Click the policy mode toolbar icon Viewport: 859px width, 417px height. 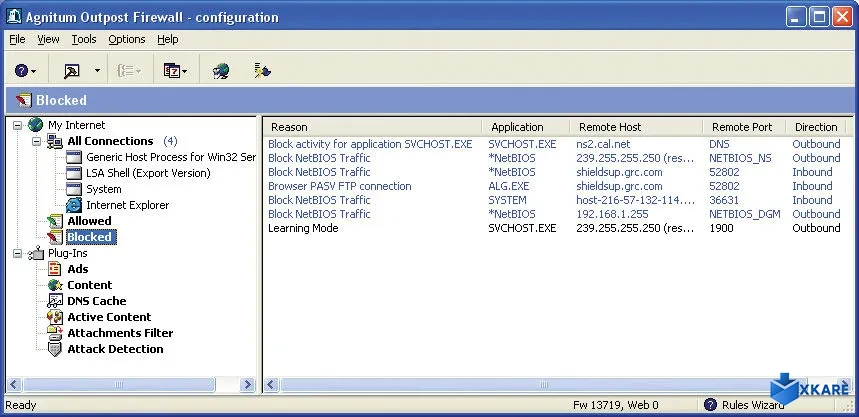tap(72, 71)
